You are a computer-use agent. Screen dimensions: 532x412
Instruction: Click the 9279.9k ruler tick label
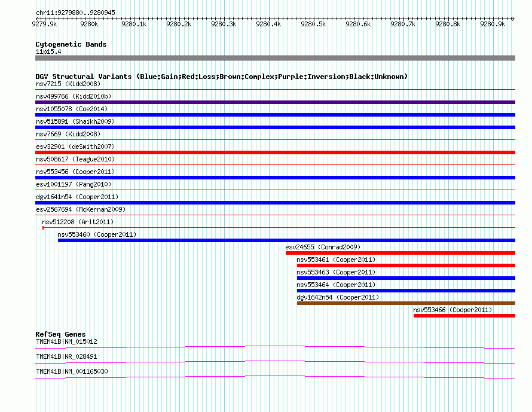(44, 24)
